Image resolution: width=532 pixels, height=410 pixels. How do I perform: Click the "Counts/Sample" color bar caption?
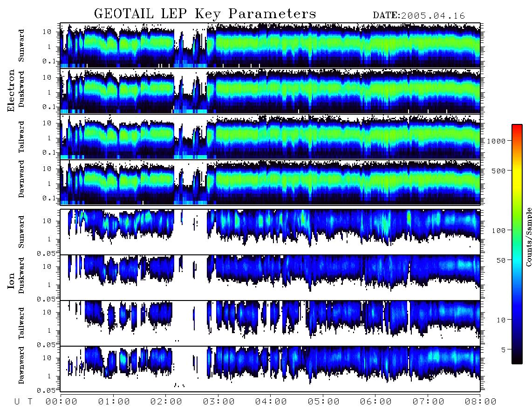pyautogui.click(x=529, y=237)
